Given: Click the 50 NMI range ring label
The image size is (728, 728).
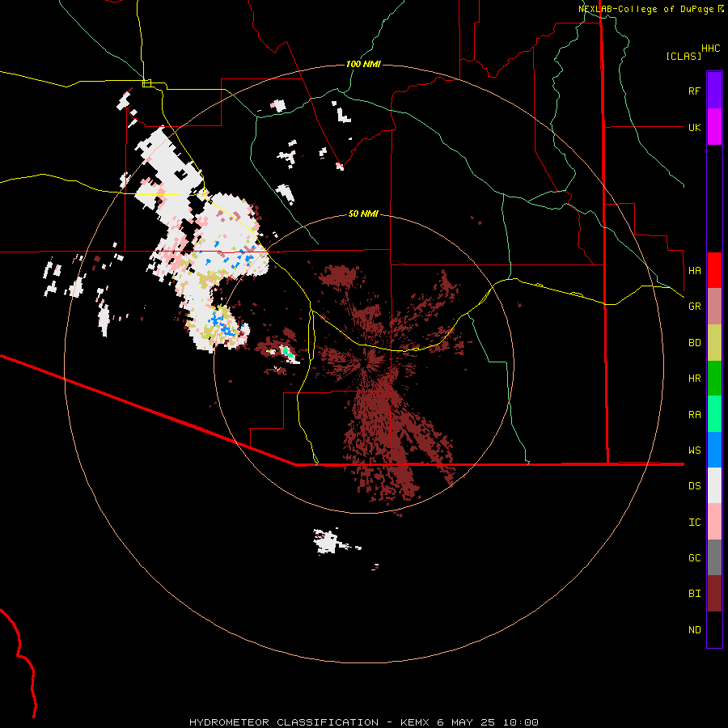Looking at the screenshot, I should [x=363, y=214].
